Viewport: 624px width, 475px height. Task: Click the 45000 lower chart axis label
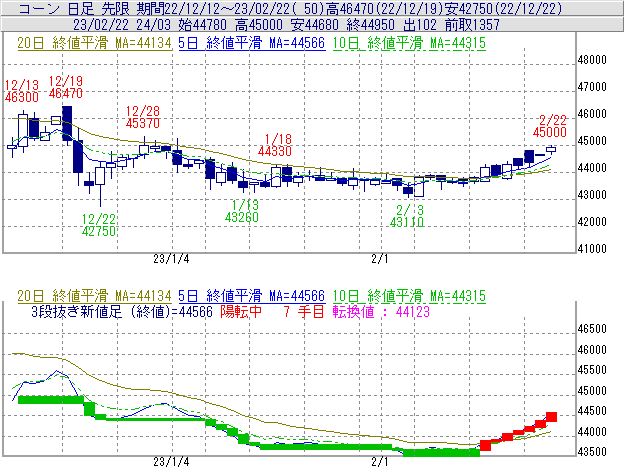coord(592,391)
